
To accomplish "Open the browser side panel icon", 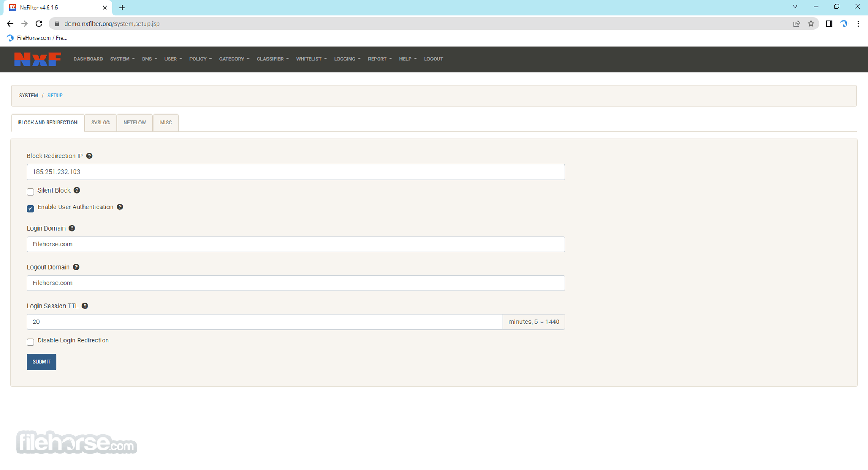I will pos(829,23).
